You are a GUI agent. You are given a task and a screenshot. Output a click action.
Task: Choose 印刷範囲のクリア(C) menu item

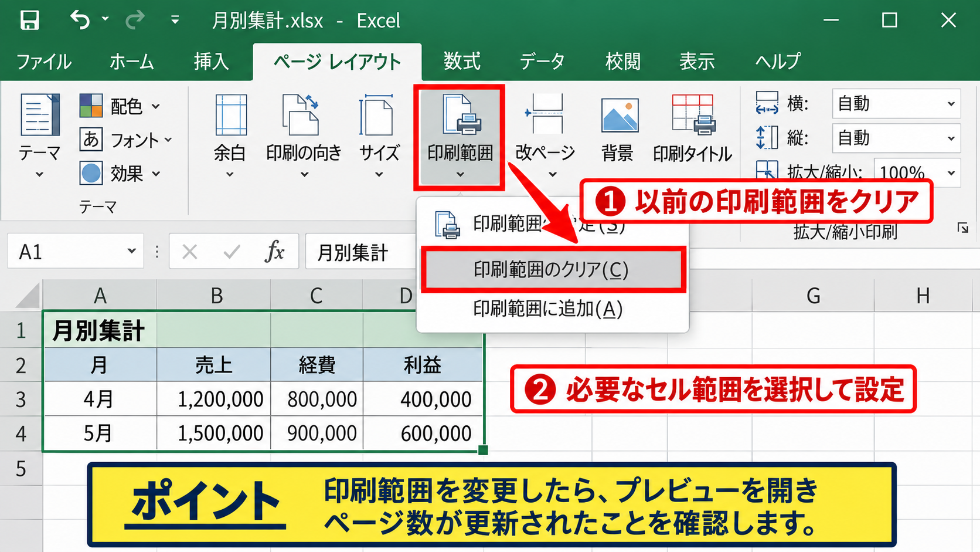(553, 270)
